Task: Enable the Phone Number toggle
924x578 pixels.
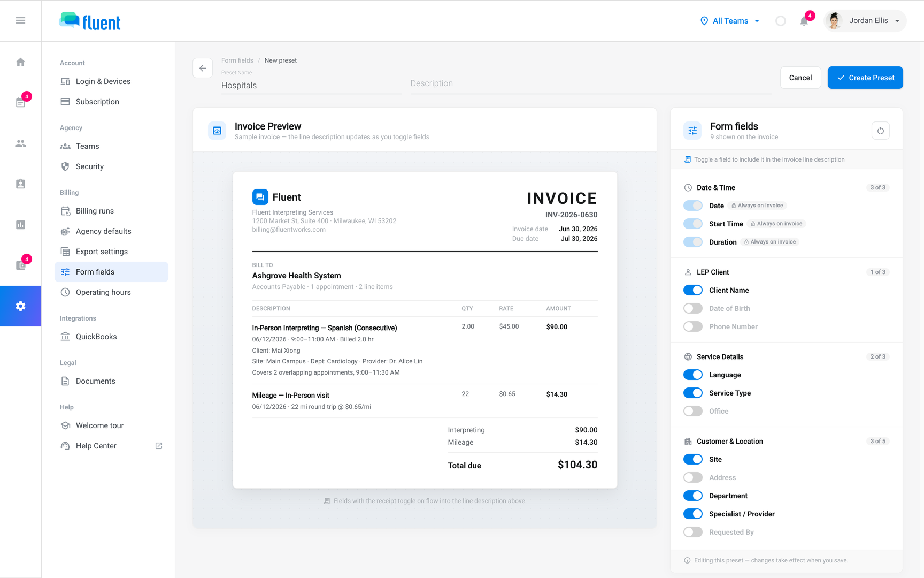Action: [693, 326]
